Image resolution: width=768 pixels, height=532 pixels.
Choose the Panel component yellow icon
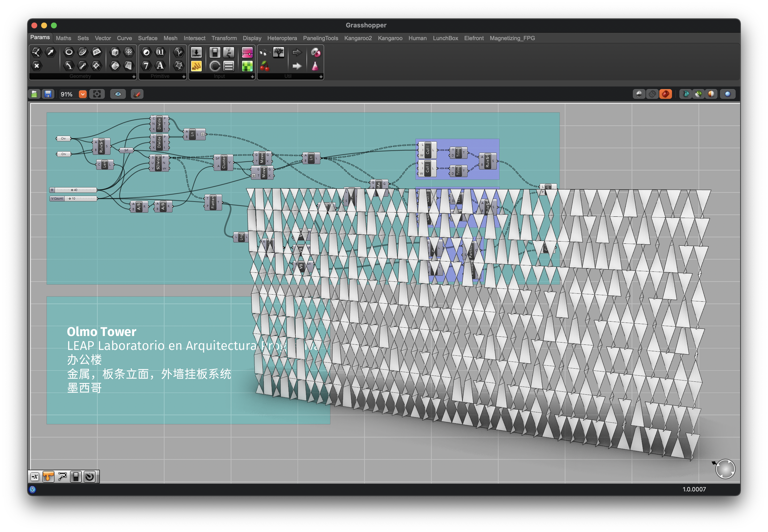point(196,66)
